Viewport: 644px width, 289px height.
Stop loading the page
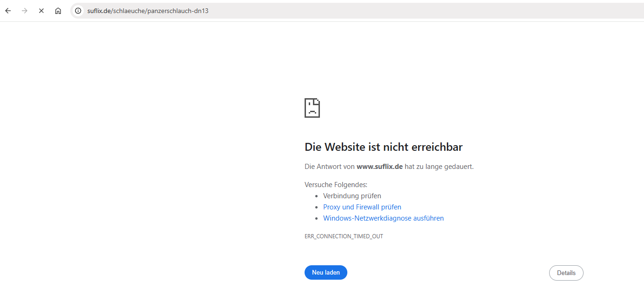41,11
